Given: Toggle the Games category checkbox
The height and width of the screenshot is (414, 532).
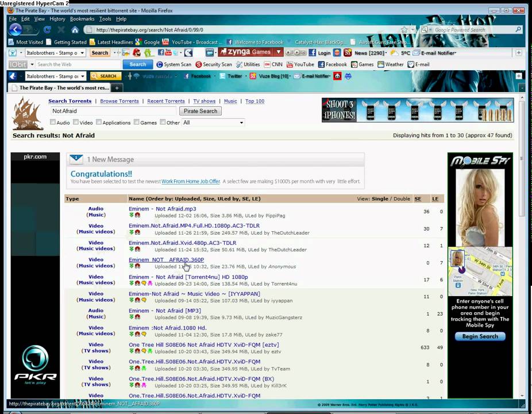Looking at the screenshot, I should (136, 122).
